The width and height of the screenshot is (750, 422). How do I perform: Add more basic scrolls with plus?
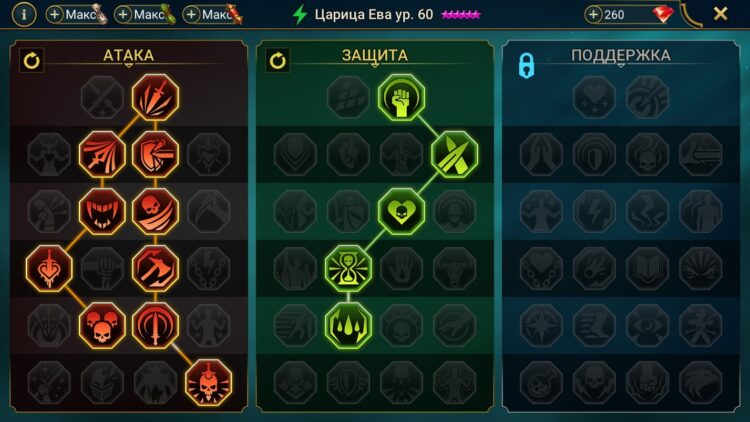click(55, 15)
